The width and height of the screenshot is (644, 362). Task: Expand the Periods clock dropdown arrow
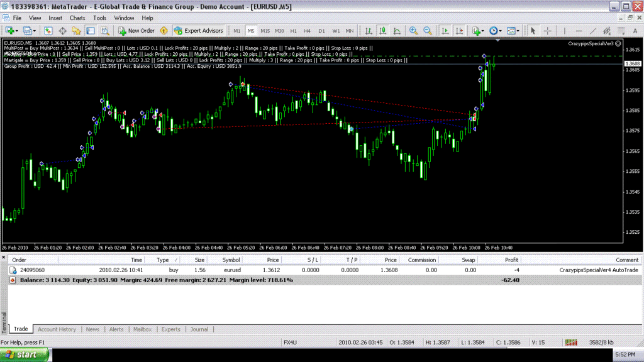point(500,31)
